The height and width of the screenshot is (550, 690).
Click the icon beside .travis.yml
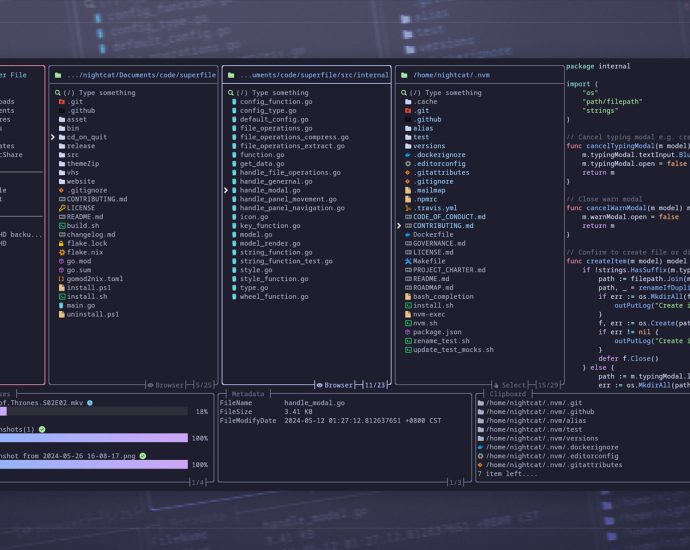(x=408, y=208)
